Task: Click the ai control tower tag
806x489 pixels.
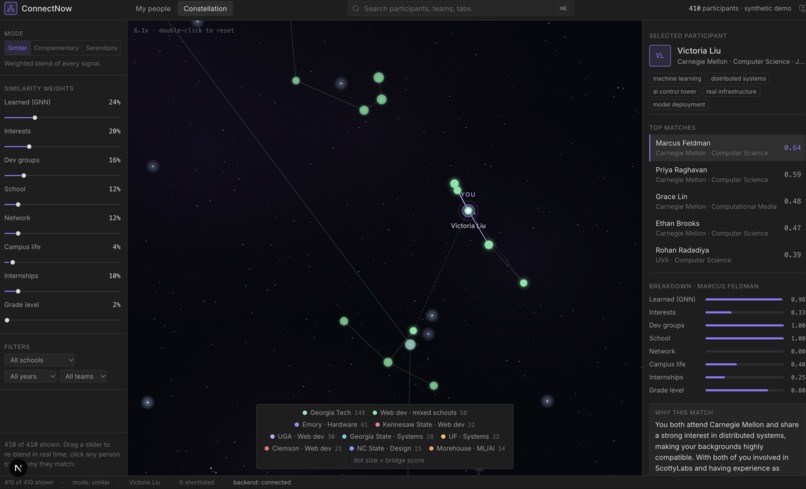Action: point(674,92)
